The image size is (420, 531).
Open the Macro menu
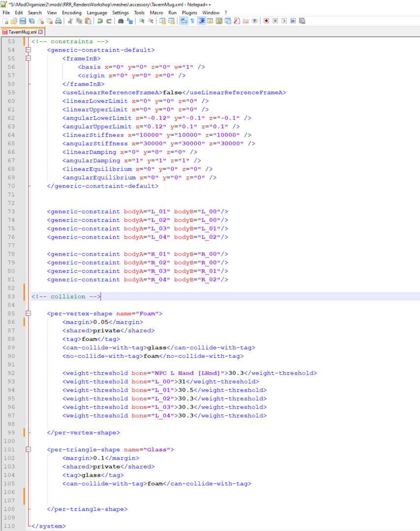click(156, 12)
